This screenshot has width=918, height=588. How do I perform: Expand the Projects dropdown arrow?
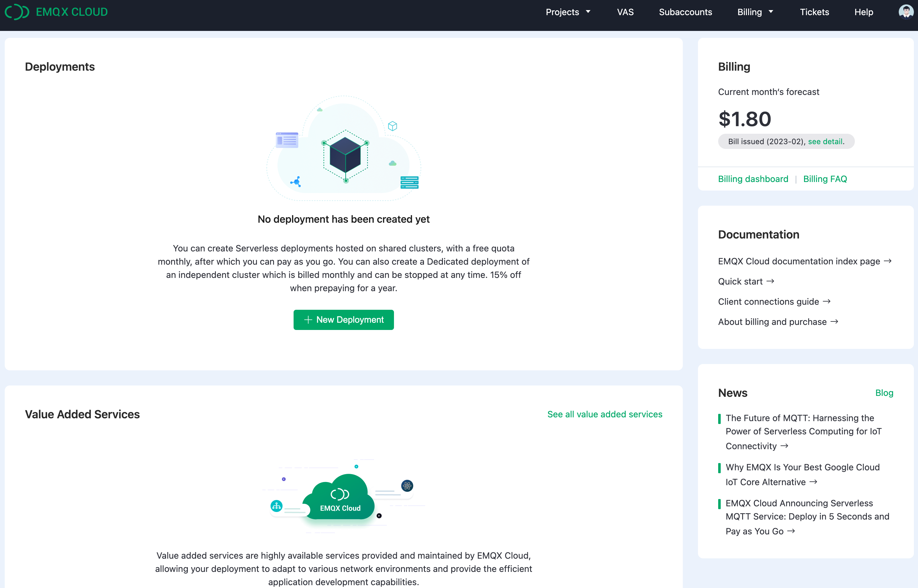tap(588, 12)
